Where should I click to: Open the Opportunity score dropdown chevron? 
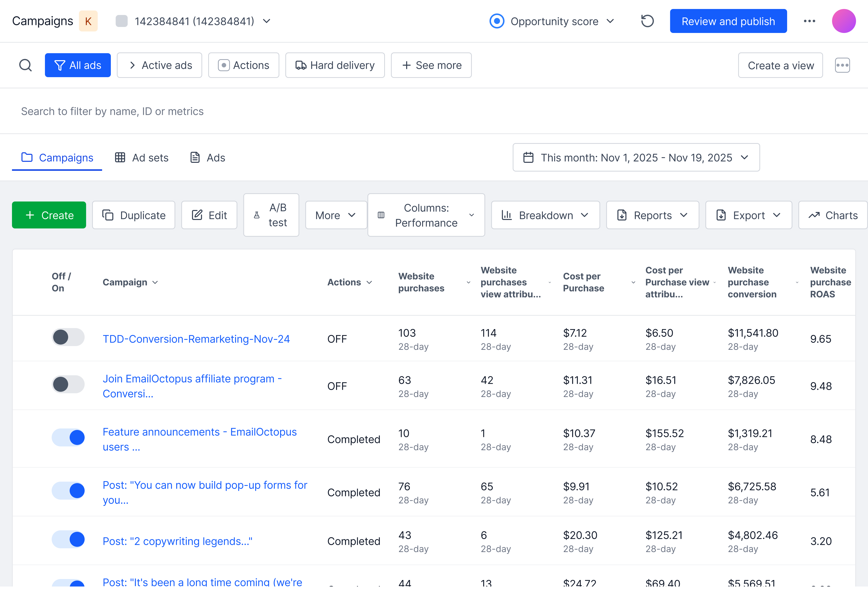click(x=610, y=21)
